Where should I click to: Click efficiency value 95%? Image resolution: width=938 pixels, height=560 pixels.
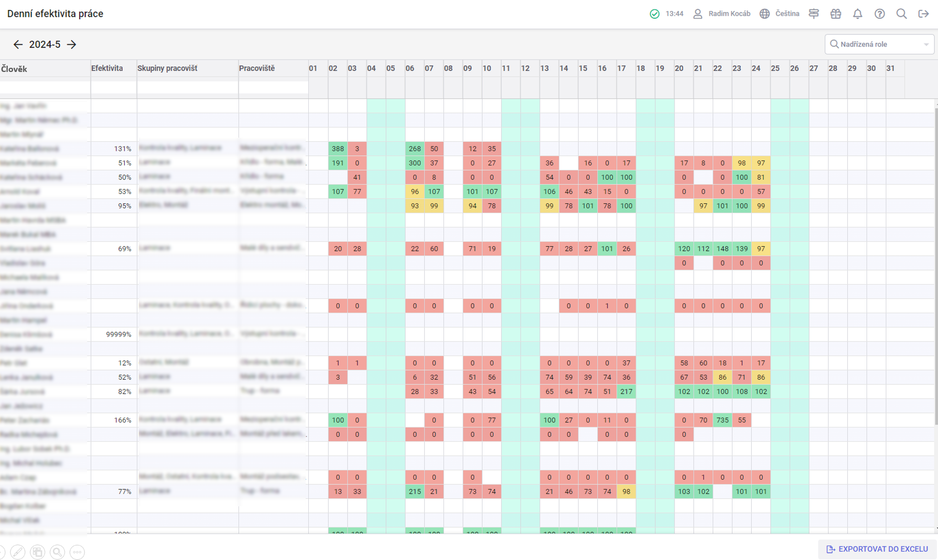[124, 206]
